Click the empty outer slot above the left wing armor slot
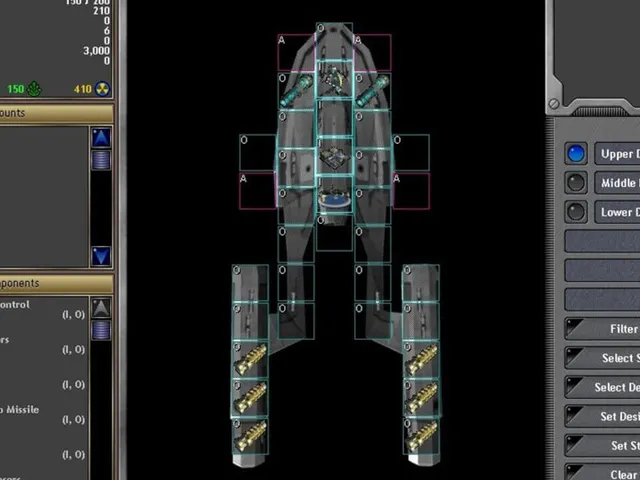This screenshot has height=480, width=640. click(x=258, y=152)
